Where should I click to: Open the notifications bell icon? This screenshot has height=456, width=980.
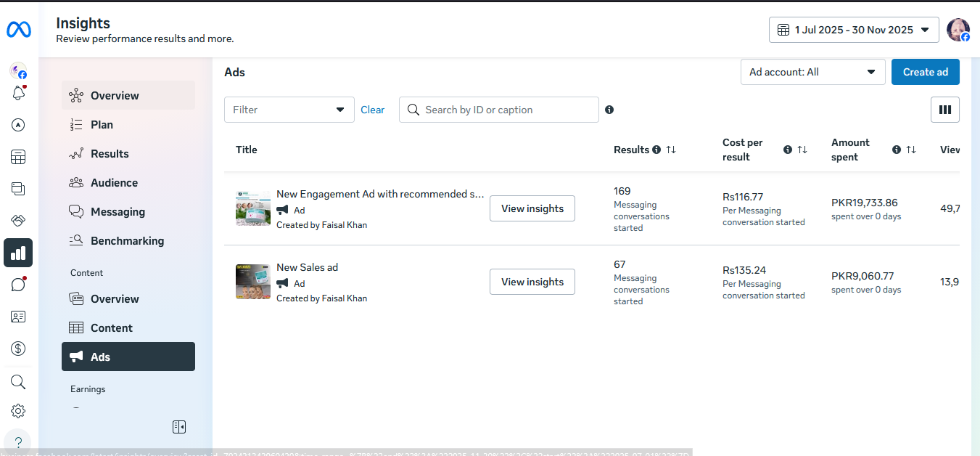[18, 93]
